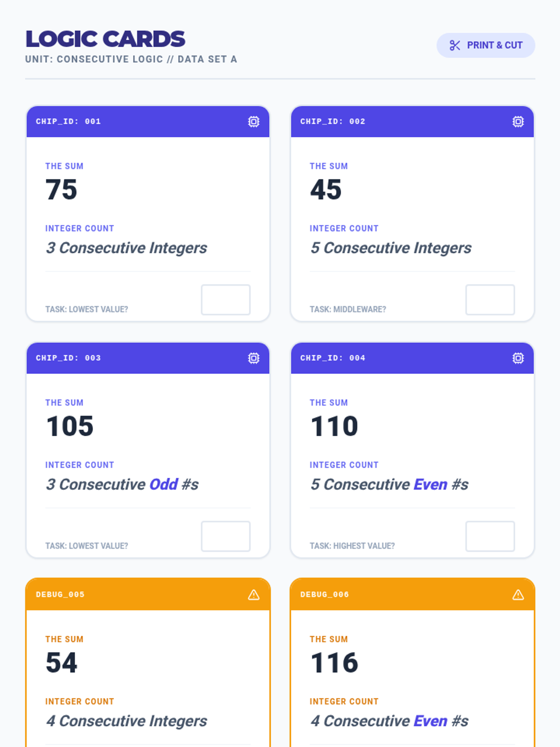Focus the answer box on card 003
The height and width of the screenshot is (747, 560).
(225, 536)
